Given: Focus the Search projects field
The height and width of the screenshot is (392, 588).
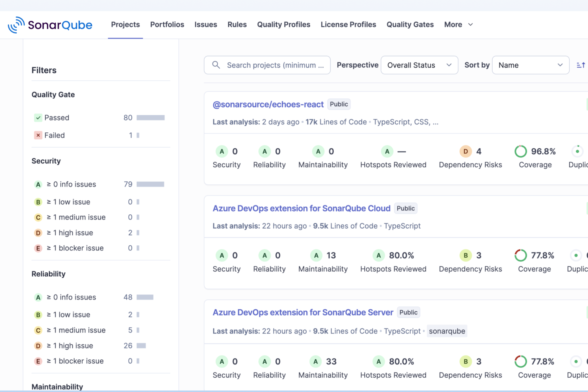Looking at the screenshot, I should [267, 65].
